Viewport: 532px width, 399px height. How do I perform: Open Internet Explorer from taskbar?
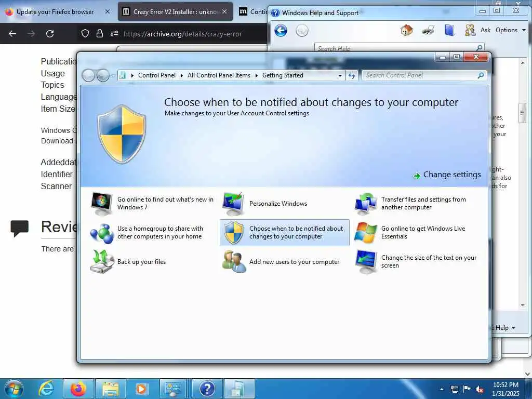pyautogui.click(x=46, y=389)
